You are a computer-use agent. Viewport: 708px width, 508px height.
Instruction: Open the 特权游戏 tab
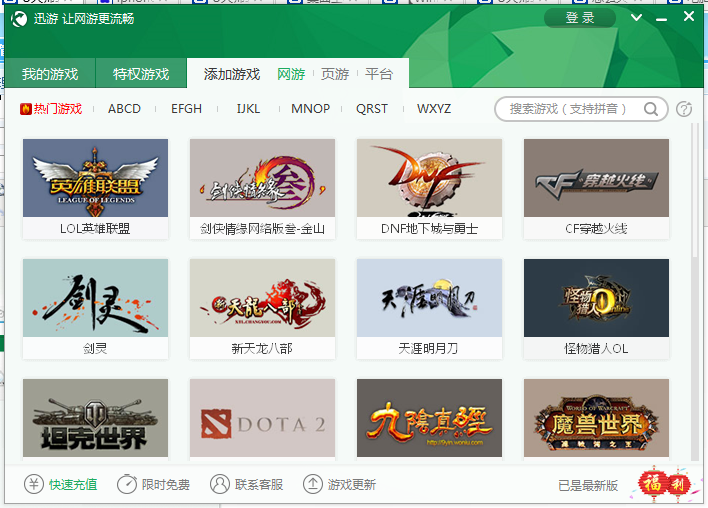coord(141,74)
